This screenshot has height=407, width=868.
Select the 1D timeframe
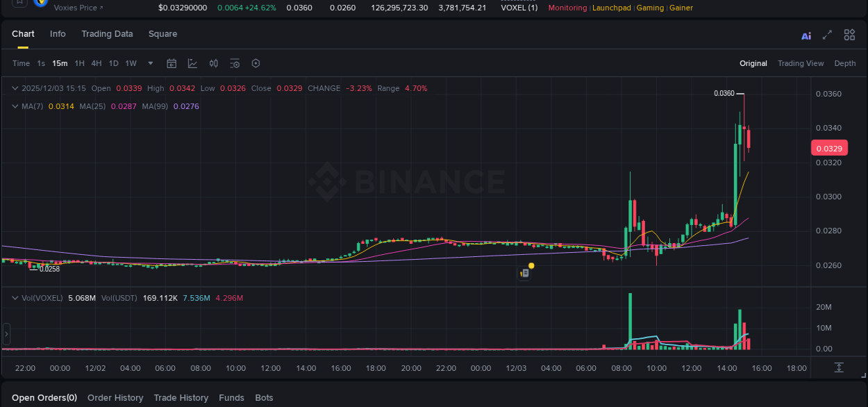pos(113,63)
